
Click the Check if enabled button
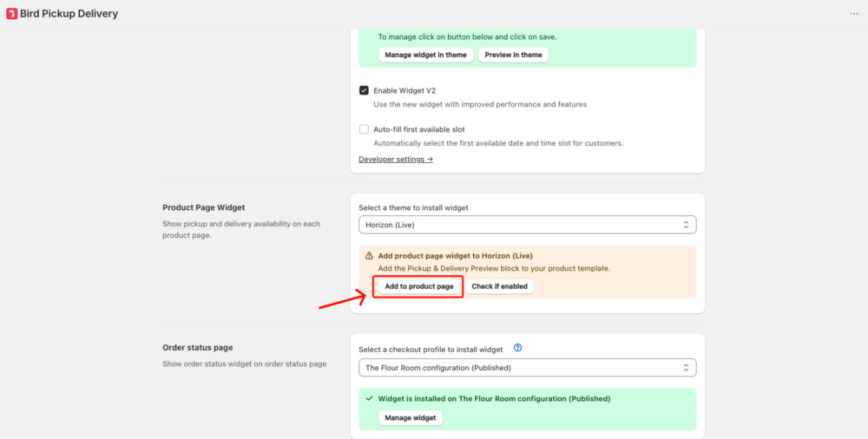point(499,286)
